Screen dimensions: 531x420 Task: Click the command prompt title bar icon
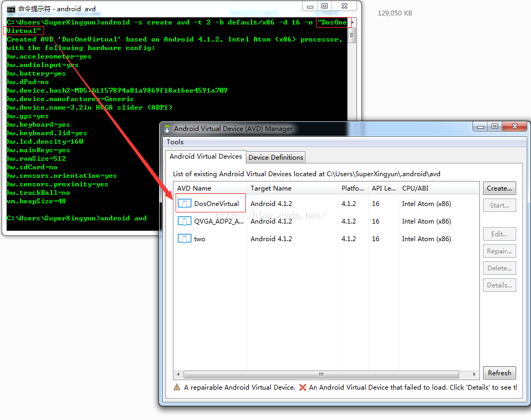(x=11, y=9)
